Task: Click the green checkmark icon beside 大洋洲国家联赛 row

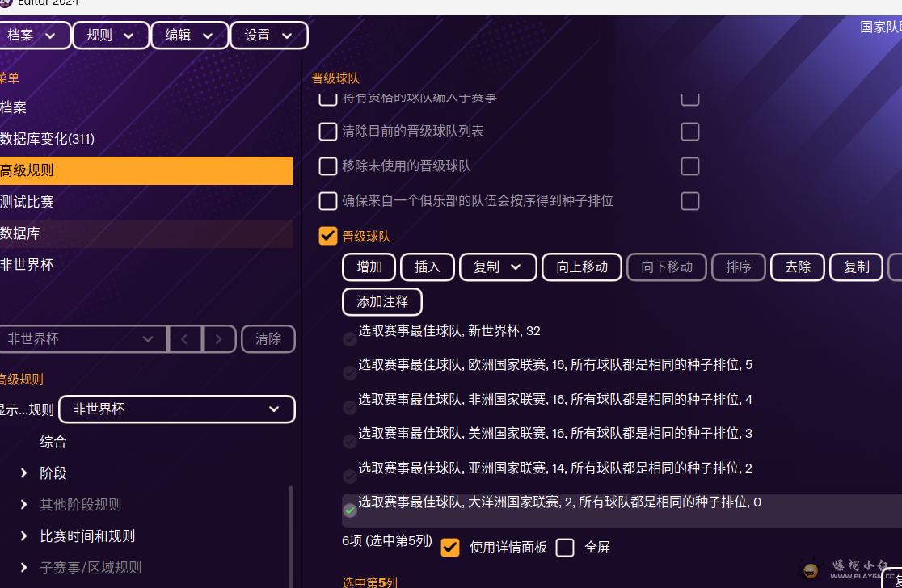Action: [x=350, y=510]
